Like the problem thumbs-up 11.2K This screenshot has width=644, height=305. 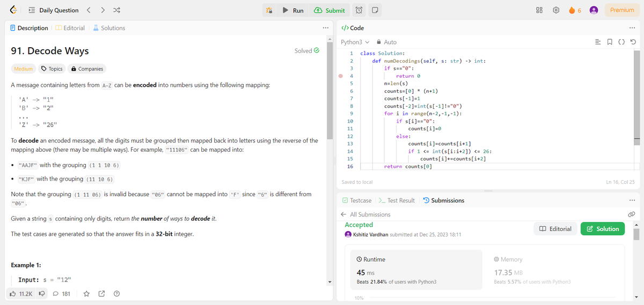[x=21, y=294]
